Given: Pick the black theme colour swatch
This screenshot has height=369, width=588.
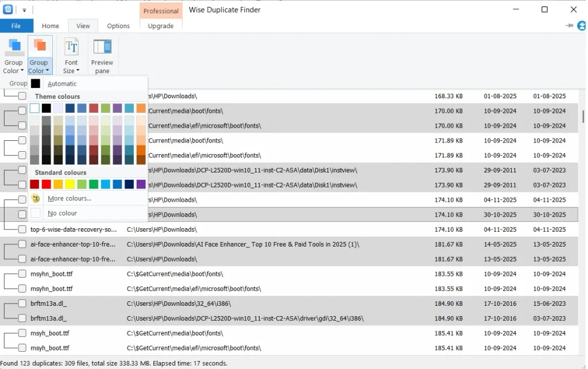Looking at the screenshot, I should (x=46, y=109).
